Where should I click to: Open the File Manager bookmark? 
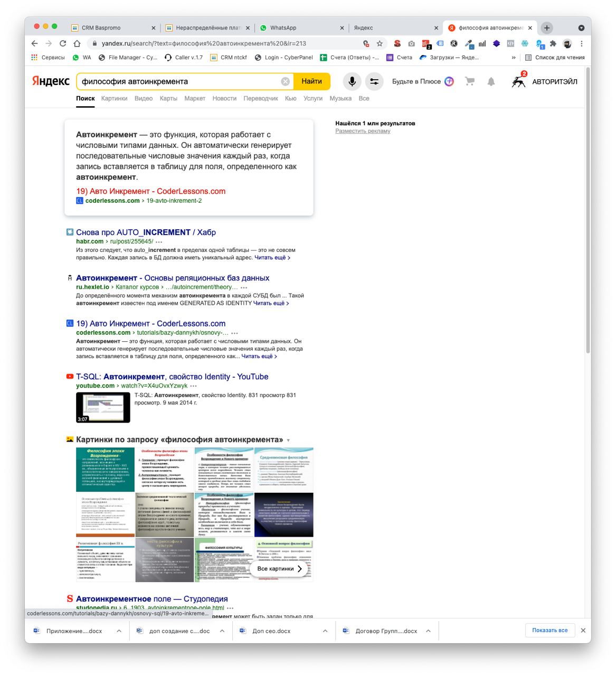pos(128,58)
